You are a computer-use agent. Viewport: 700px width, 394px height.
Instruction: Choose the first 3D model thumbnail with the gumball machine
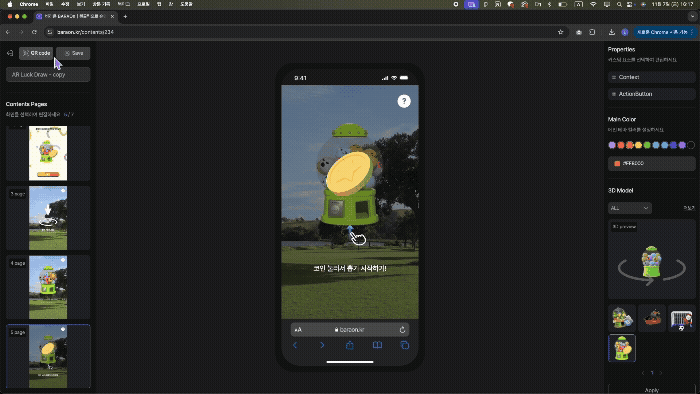(x=622, y=318)
